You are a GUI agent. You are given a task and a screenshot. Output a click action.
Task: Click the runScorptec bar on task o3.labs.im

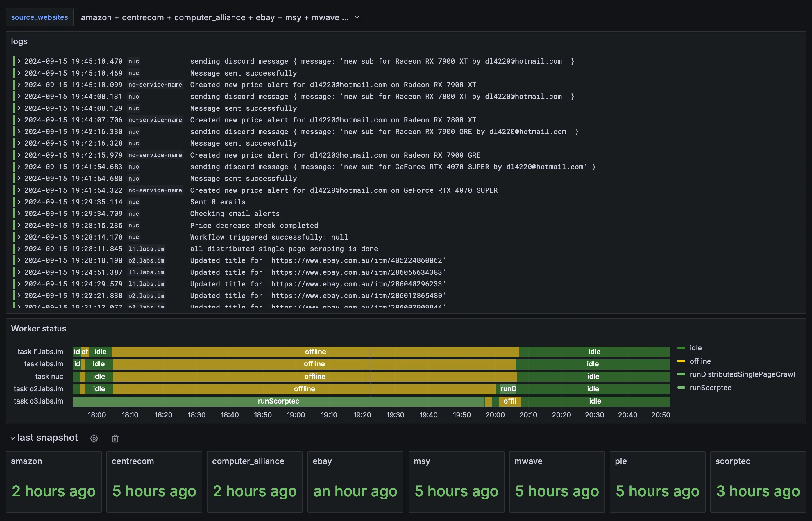click(278, 401)
